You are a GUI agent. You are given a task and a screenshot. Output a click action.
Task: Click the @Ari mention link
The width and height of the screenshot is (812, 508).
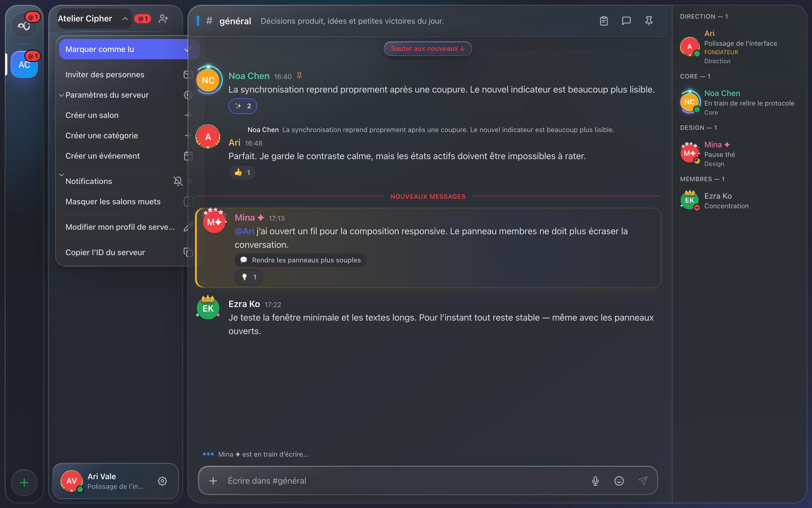(x=244, y=231)
